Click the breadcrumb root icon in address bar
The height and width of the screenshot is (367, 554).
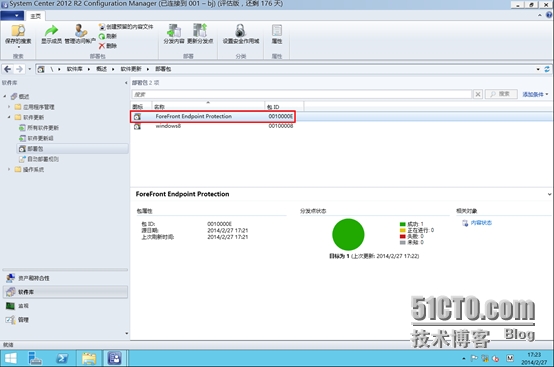pos(41,69)
